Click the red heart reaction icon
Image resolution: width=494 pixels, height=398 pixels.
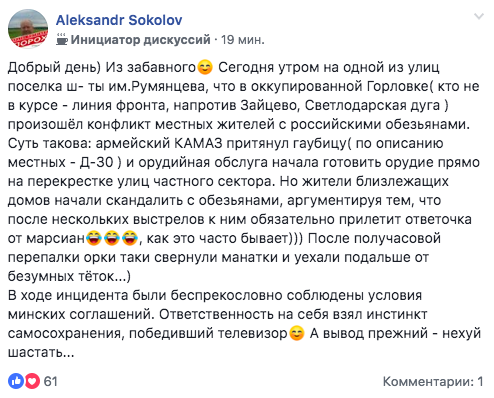click(x=32, y=381)
